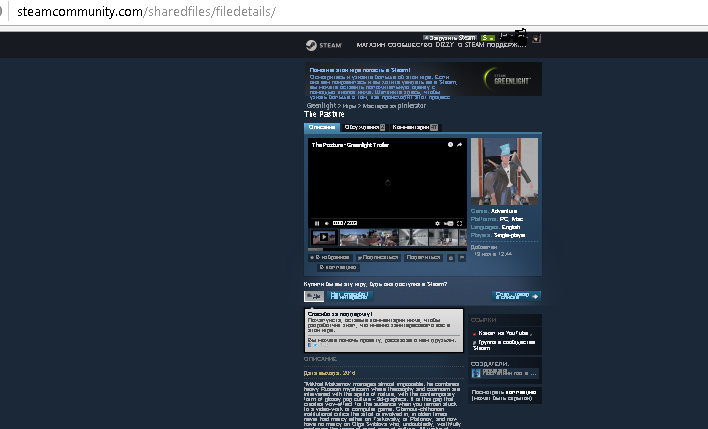Open the Сообщество menu in header

point(410,45)
